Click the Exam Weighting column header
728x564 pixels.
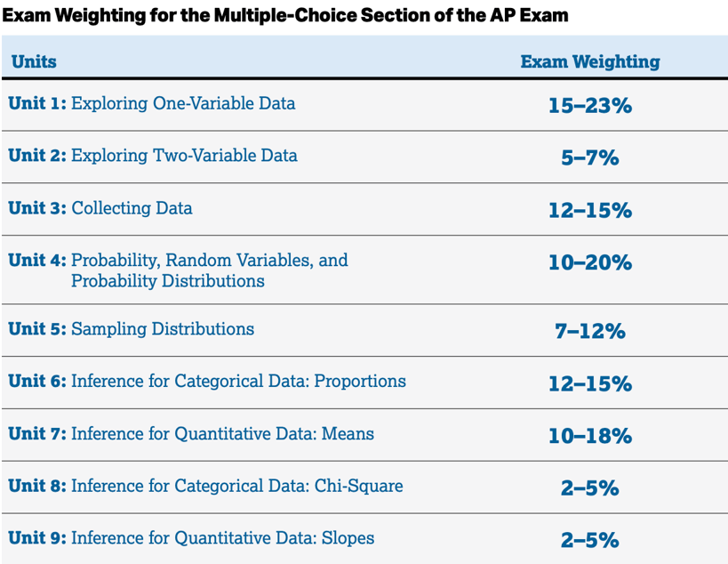coord(590,61)
